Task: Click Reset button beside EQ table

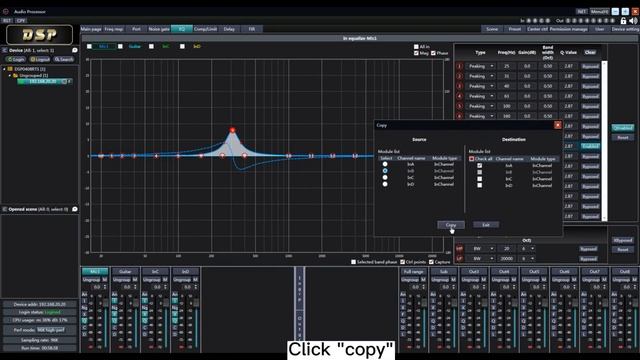Action: pyautogui.click(x=622, y=138)
